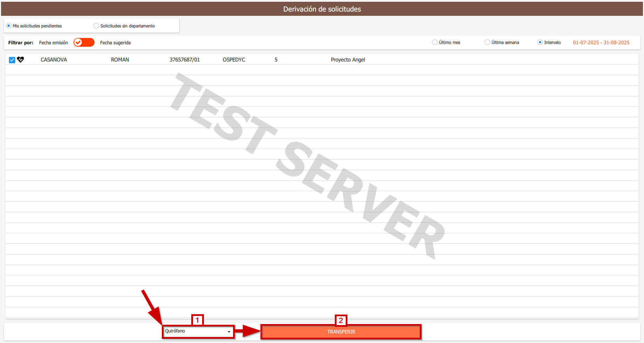Click the value 5 in the row

click(x=276, y=60)
